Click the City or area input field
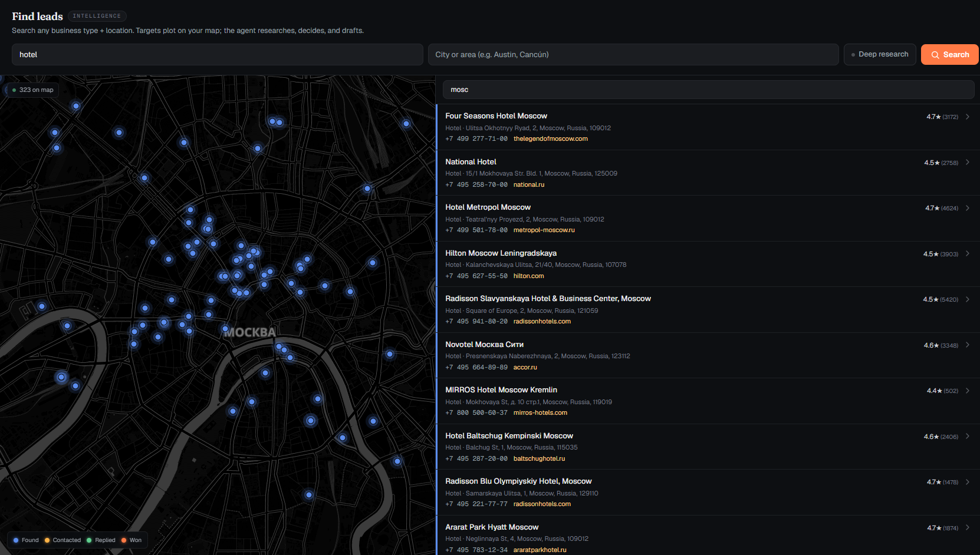The height and width of the screenshot is (555, 980). point(633,55)
